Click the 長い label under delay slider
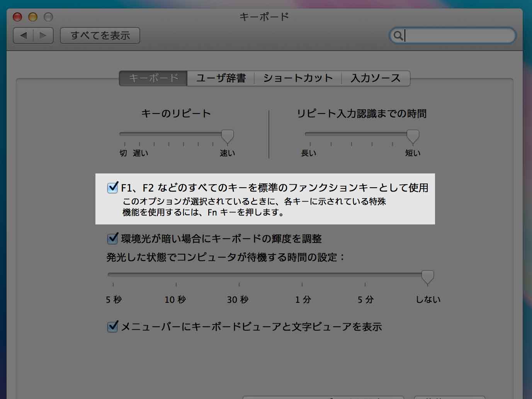The image size is (532, 399). pos(309,153)
